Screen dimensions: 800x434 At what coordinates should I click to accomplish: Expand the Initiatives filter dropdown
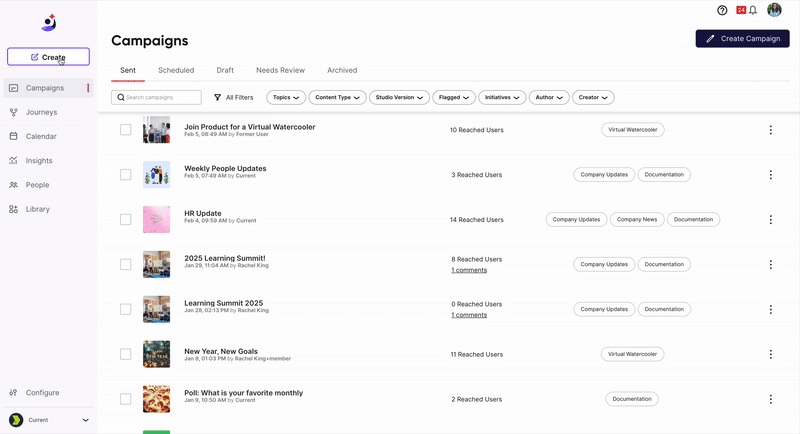502,97
